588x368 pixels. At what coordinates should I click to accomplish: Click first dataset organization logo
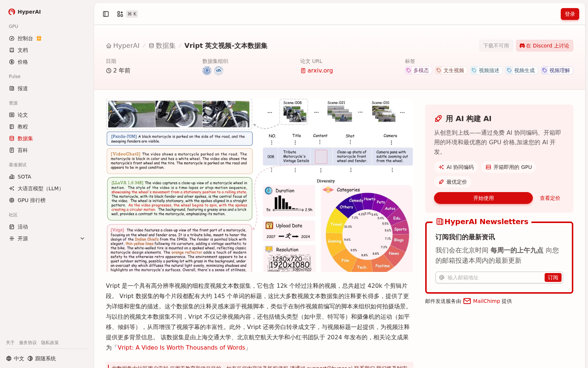[207, 71]
